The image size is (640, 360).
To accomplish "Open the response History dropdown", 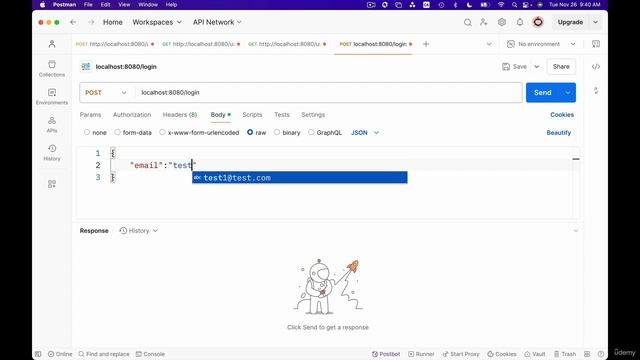I will tap(139, 231).
